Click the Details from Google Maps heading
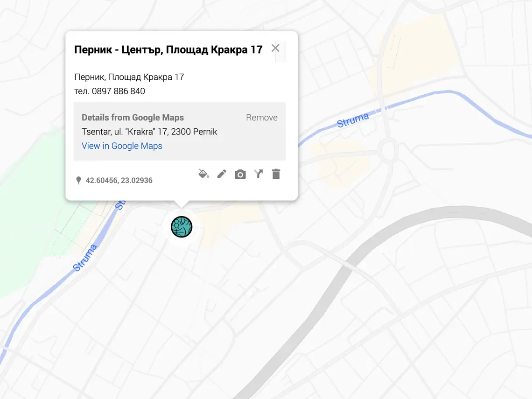532x399 pixels. tap(133, 118)
